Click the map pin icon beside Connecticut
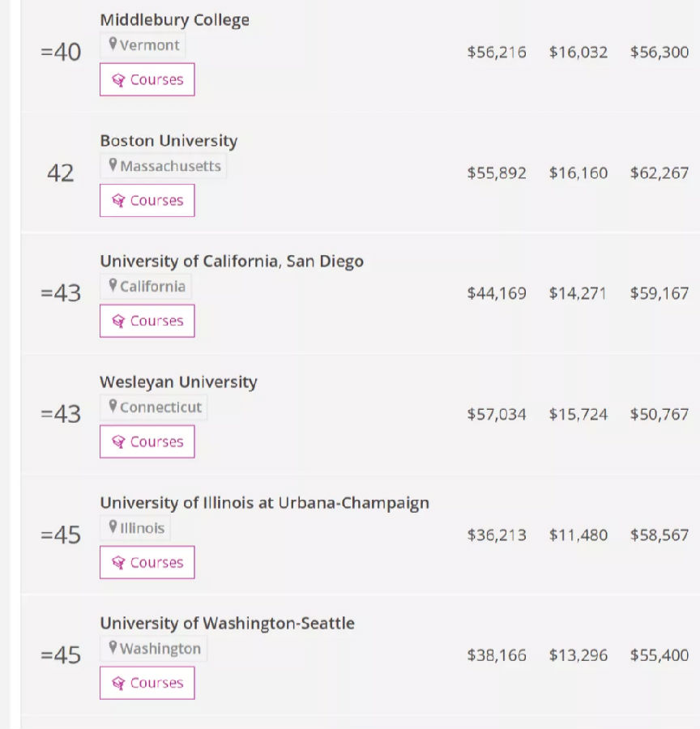 coord(113,407)
